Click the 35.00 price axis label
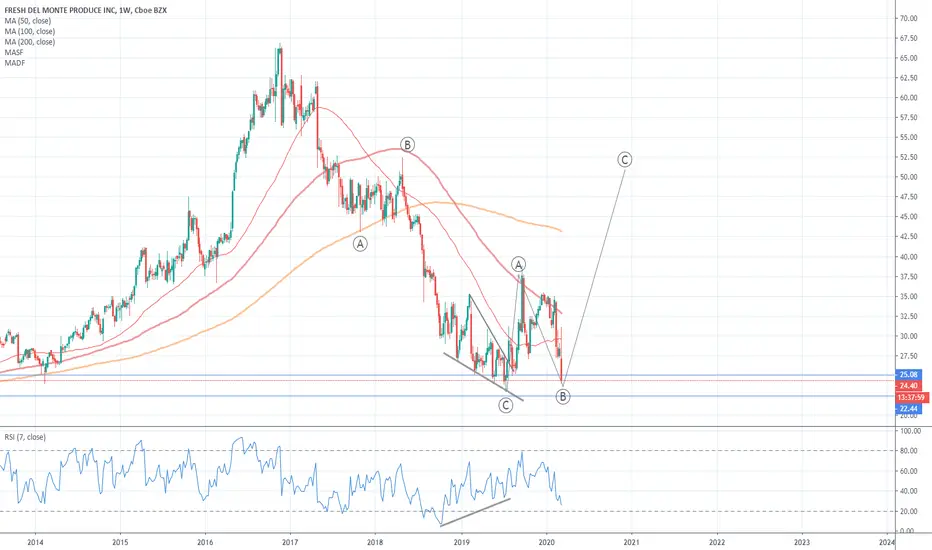 click(908, 297)
